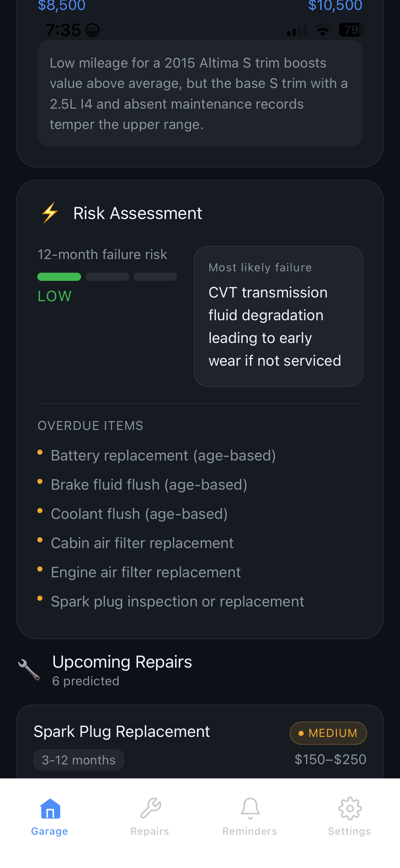Tap the bullet next to Coolant flush item
This screenshot has height=868, width=400.
40,510
